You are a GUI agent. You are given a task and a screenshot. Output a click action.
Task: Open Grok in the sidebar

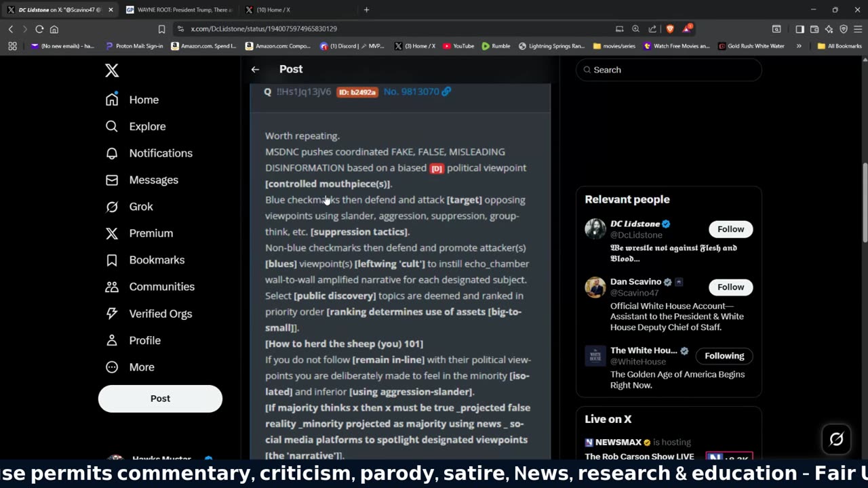(x=129, y=207)
